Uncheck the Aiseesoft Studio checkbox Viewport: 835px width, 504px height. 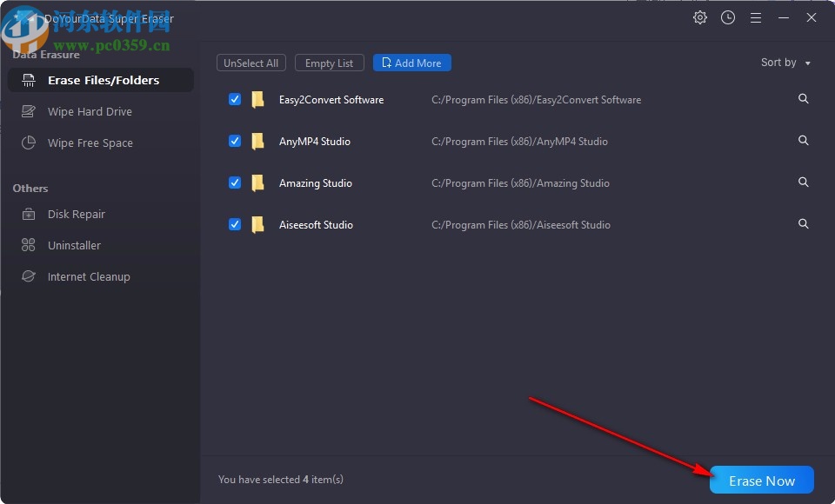(x=235, y=224)
